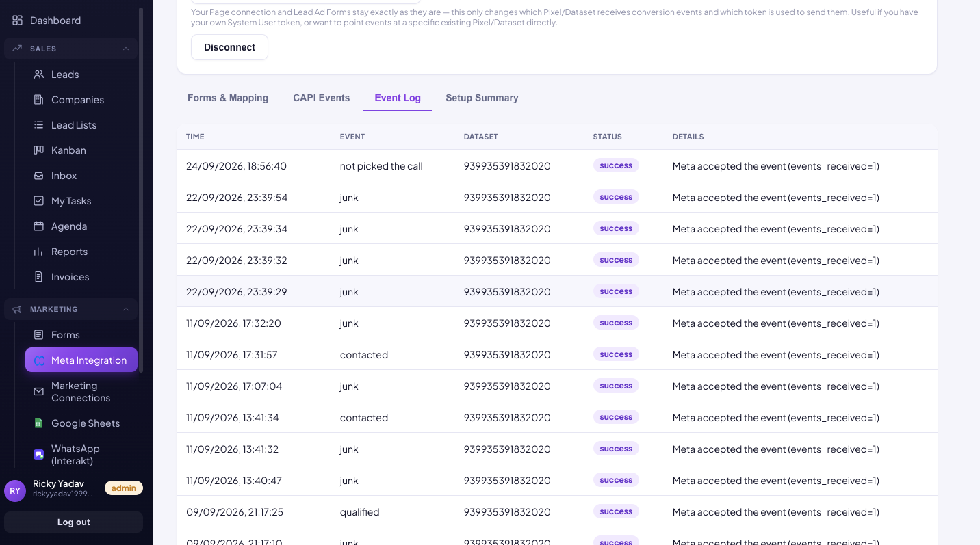Click the Companies building icon
The image size is (980, 545).
39,100
